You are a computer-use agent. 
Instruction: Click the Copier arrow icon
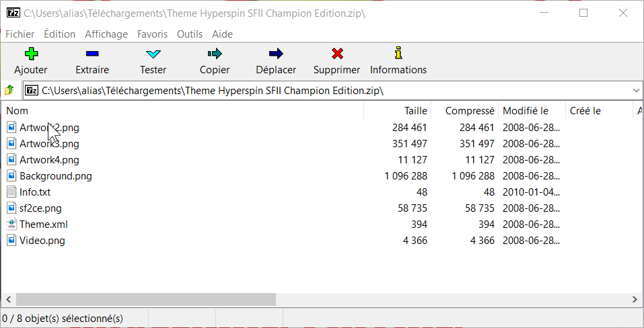(215, 54)
